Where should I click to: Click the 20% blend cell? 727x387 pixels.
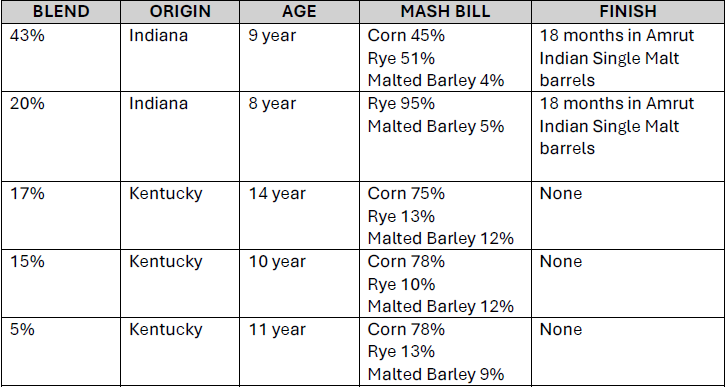tap(61, 136)
